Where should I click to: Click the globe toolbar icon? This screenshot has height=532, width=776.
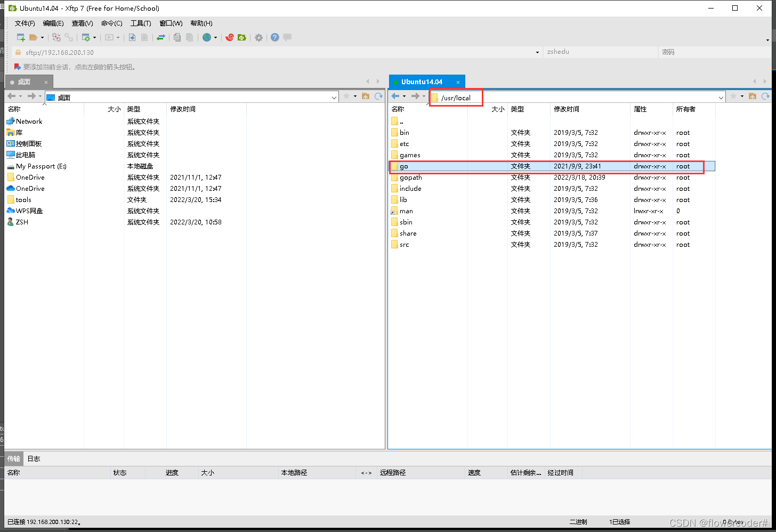point(207,37)
